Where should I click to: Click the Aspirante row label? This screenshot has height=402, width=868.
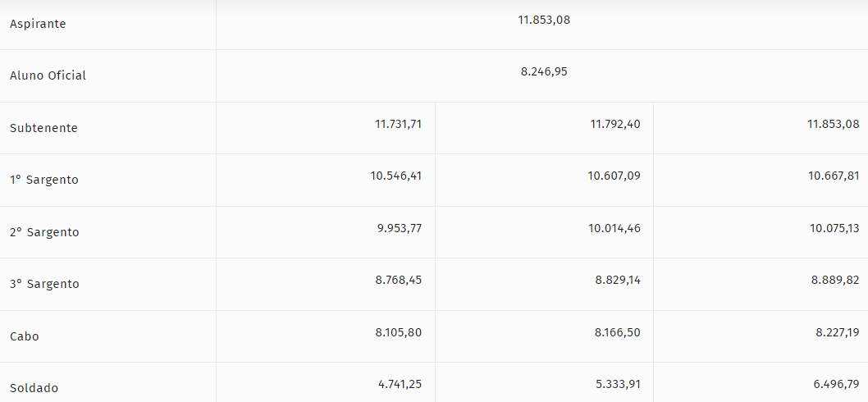pos(38,24)
